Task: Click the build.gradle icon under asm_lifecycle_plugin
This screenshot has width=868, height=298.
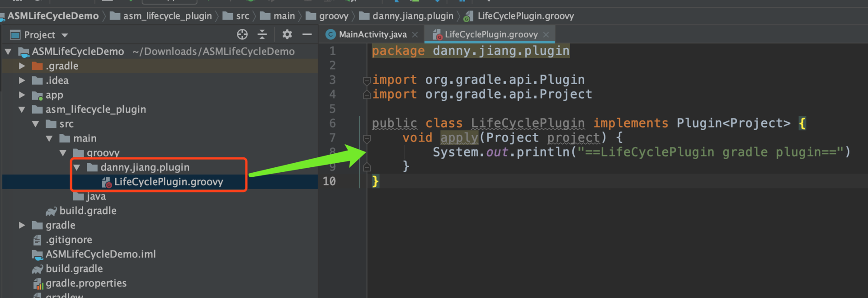Action: 51,211
